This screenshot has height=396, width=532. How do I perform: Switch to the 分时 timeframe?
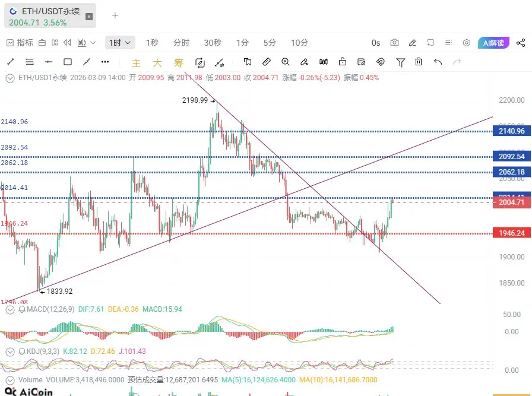tap(181, 43)
